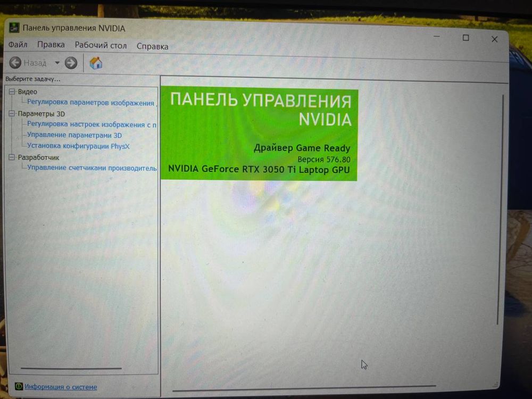Click the system information icon at bottom left
The width and height of the screenshot is (532, 399).
coord(19,386)
